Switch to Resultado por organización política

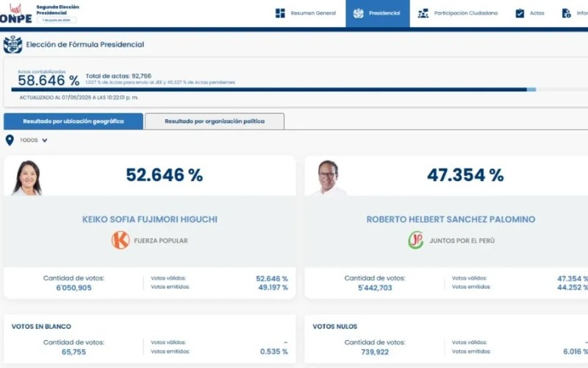point(215,121)
